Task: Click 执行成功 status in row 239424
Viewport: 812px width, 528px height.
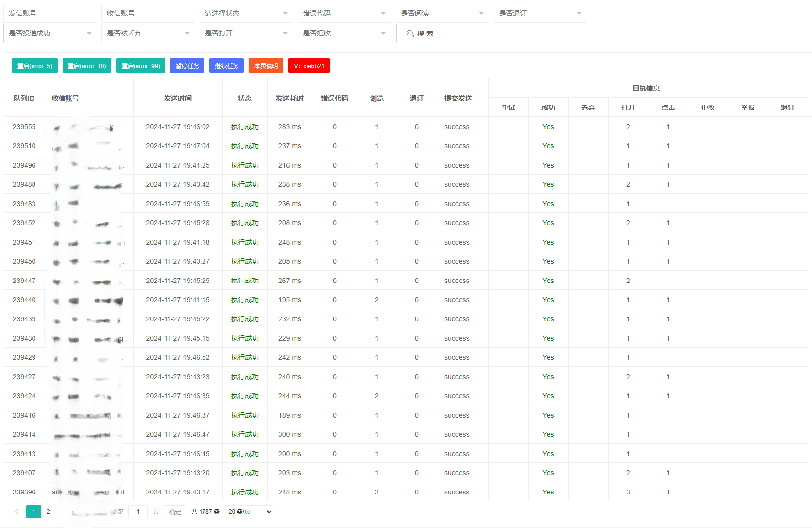Action: click(245, 396)
